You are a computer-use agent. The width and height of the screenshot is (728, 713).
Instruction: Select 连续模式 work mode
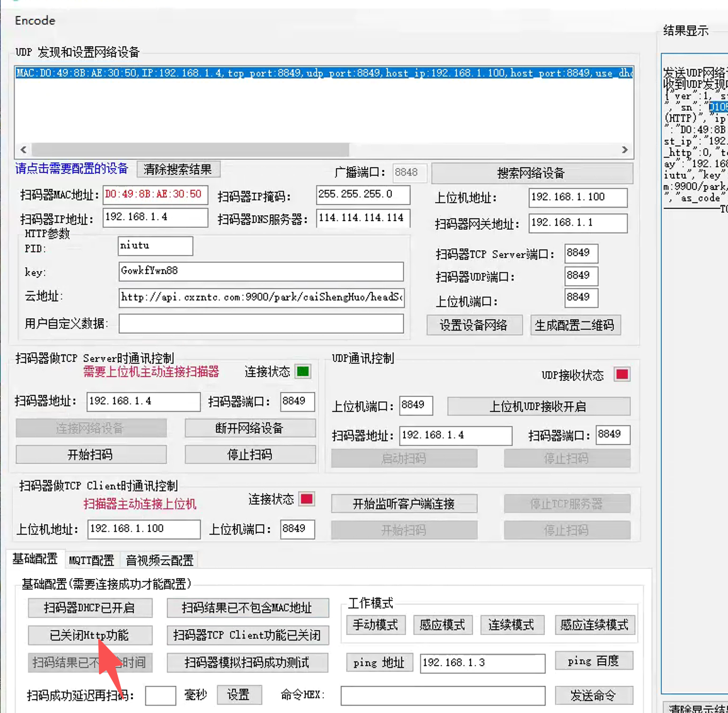(511, 625)
